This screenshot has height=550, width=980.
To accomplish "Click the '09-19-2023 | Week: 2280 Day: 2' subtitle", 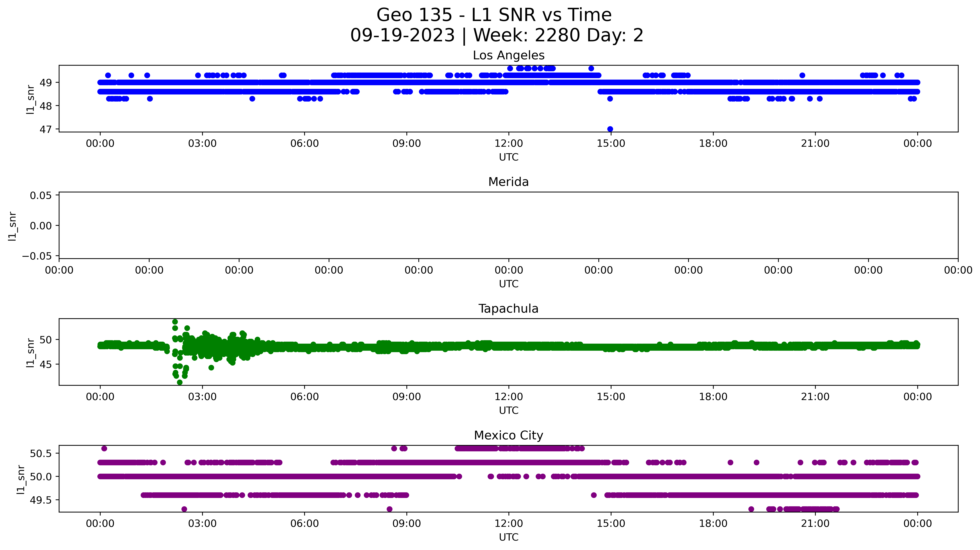I will coord(497,35).
